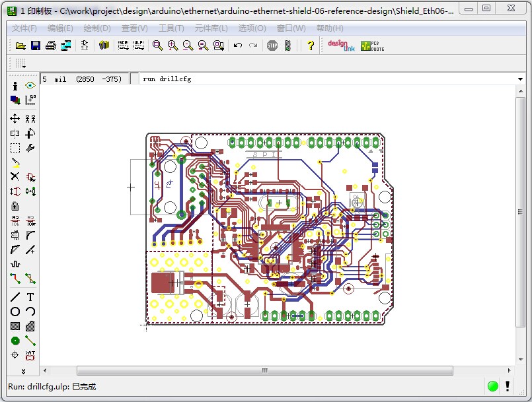The image size is (532, 402).
Task: Open the 元件库(L) menu
Action: [x=211, y=28]
